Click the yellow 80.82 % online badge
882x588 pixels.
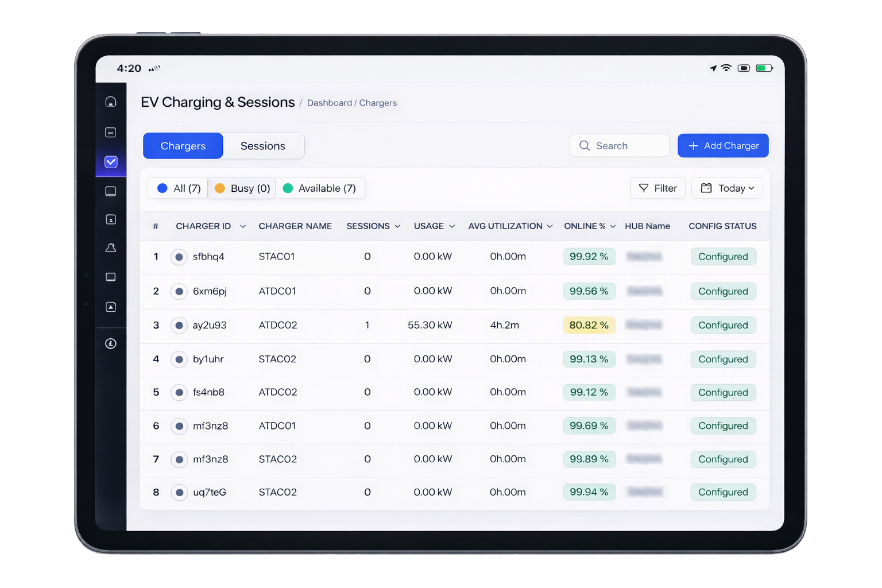[x=589, y=325]
